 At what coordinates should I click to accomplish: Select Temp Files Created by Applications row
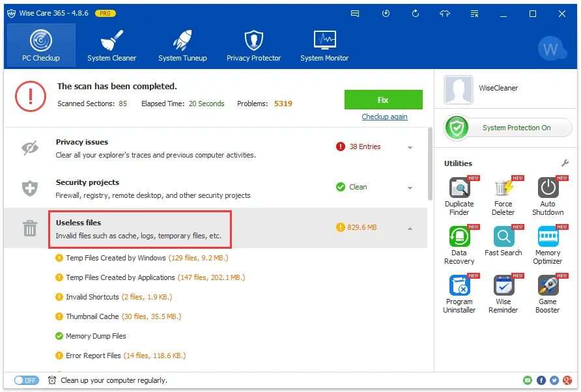coord(150,277)
